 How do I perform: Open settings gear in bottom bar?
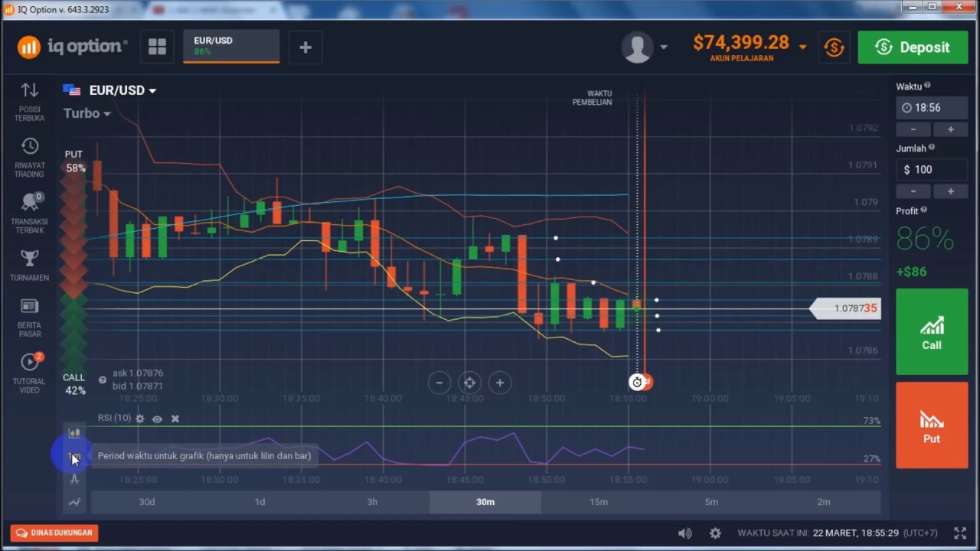pyautogui.click(x=715, y=533)
